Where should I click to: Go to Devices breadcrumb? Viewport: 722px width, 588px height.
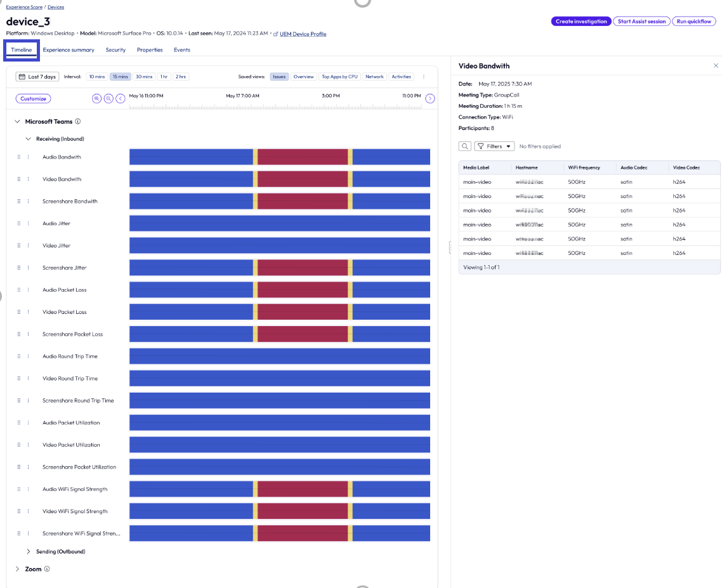pos(56,8)
